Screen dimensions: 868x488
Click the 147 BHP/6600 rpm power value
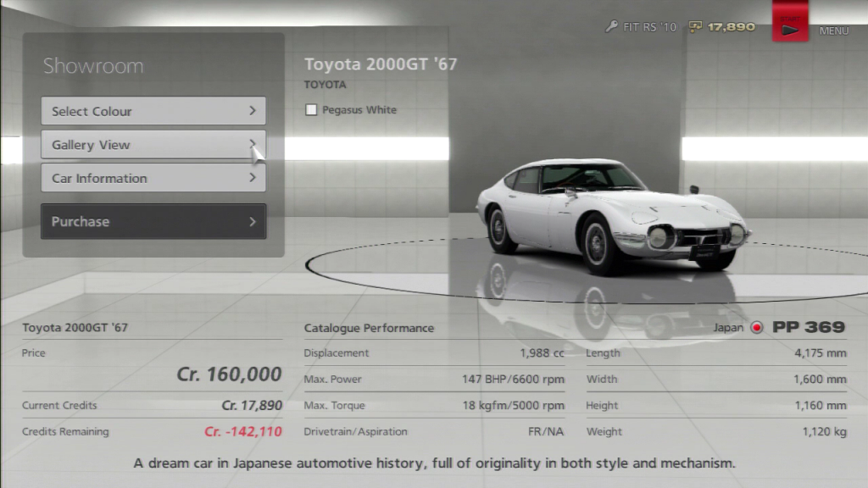point(513,379)
